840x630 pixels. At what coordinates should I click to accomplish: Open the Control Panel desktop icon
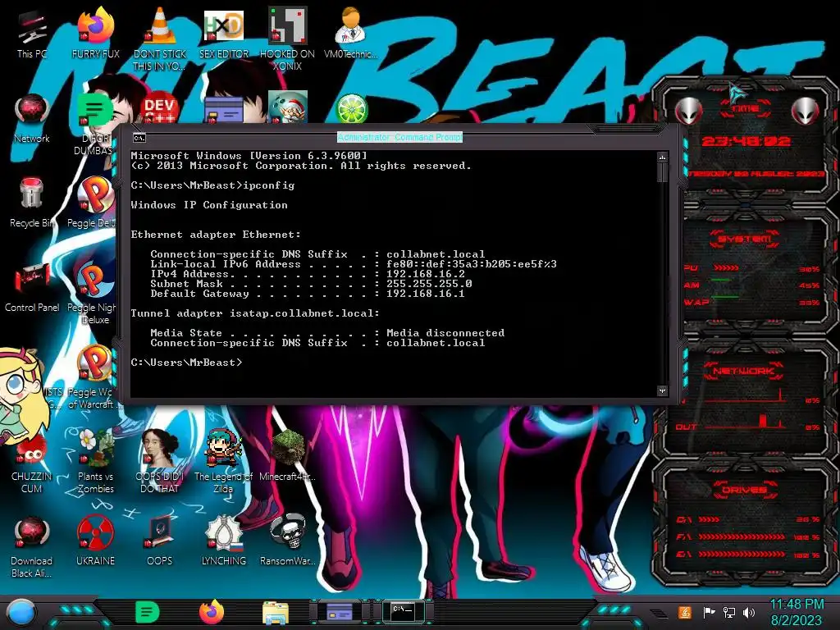tap(32, 287)
